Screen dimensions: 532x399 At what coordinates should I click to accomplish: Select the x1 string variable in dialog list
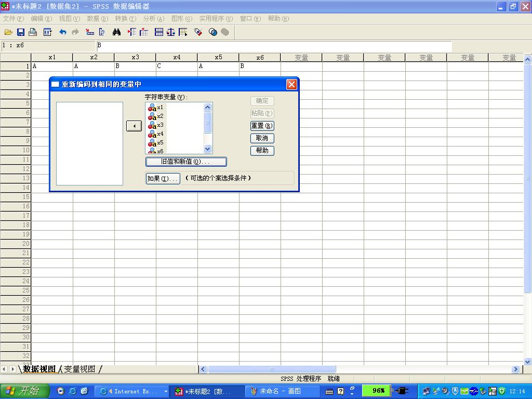pyautogui.click(x=156, y=108)
